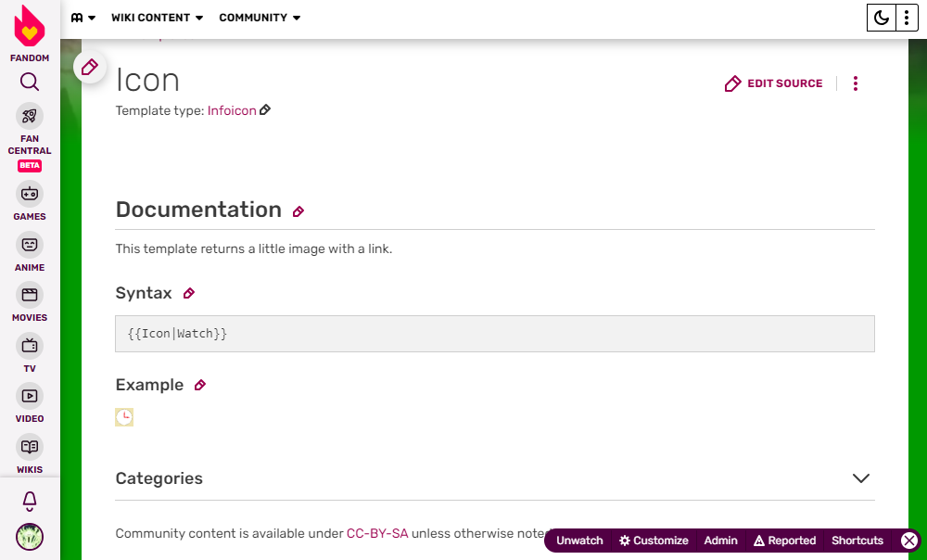Click the Fandom heart logo
927x560 pixels.
30,27
